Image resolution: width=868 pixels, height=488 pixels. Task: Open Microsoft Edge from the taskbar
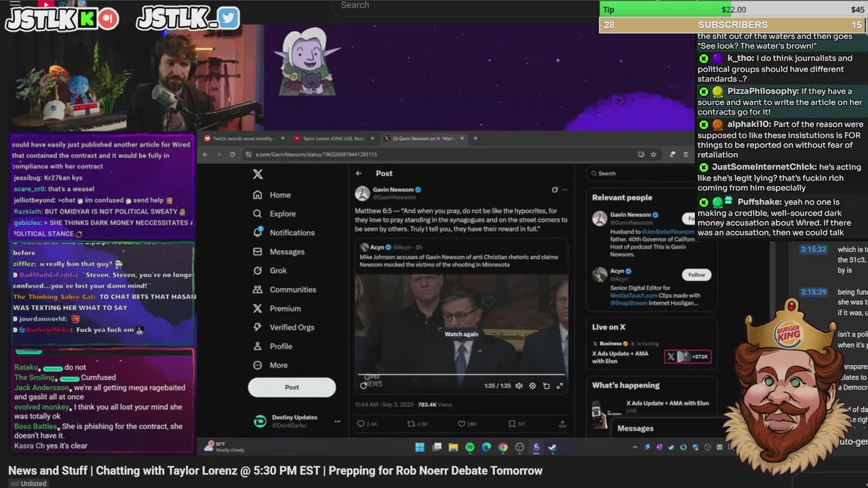tap(486, 447)
